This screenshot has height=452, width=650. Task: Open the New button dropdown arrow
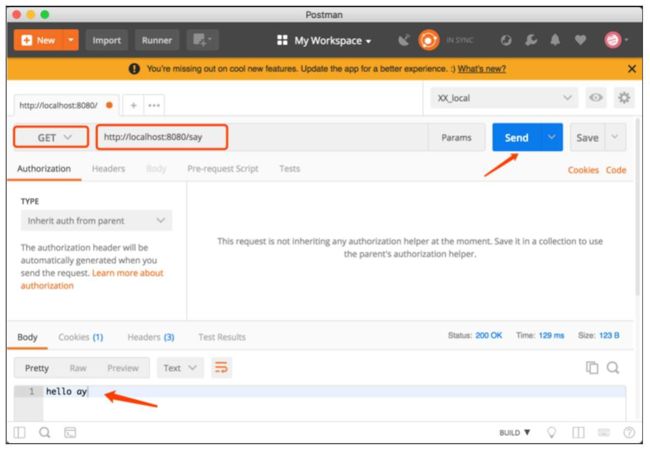(x=71, y=40)
